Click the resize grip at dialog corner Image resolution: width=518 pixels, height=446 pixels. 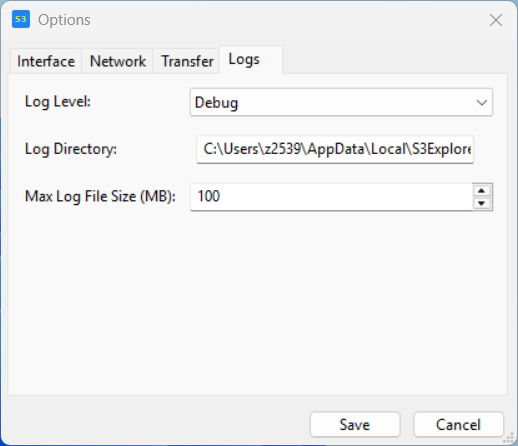pos(510,438)
